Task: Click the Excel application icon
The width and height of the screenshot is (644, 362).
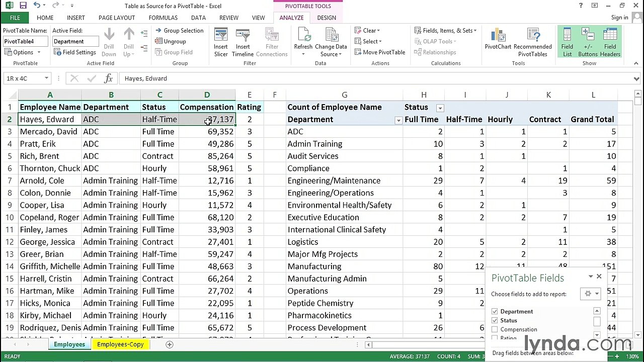Action: pos(9,6)
